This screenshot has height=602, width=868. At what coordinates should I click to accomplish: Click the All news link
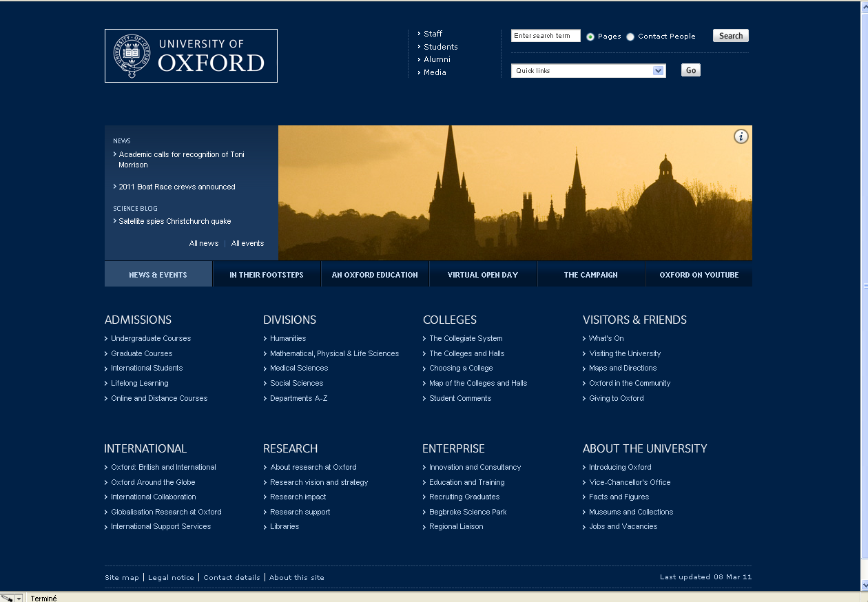(x=204, y=243)
